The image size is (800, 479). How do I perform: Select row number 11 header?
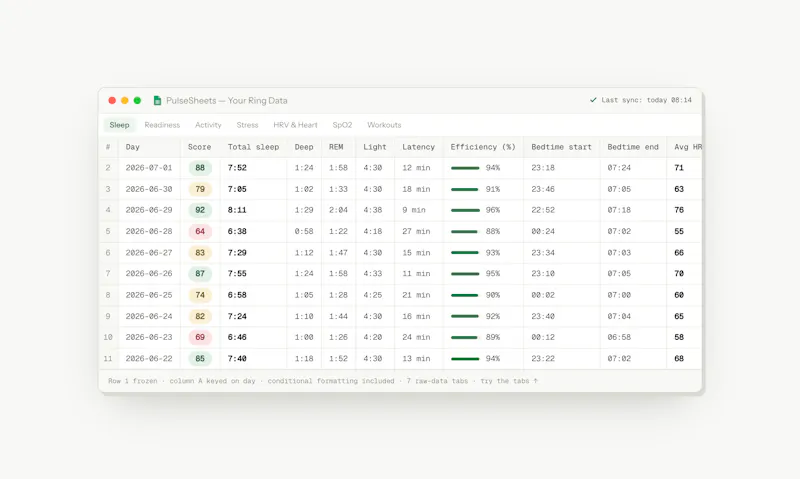point(108,359)
